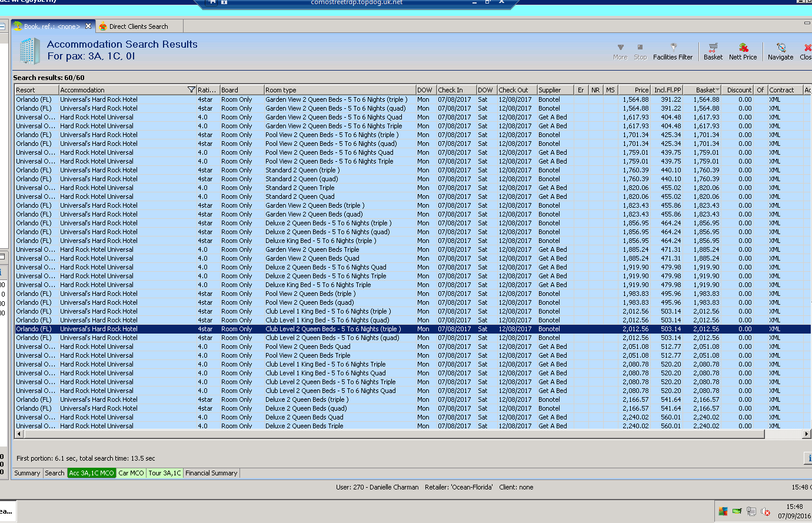
Task: Click status text 'Client: none'
Action: pos(516,487)
